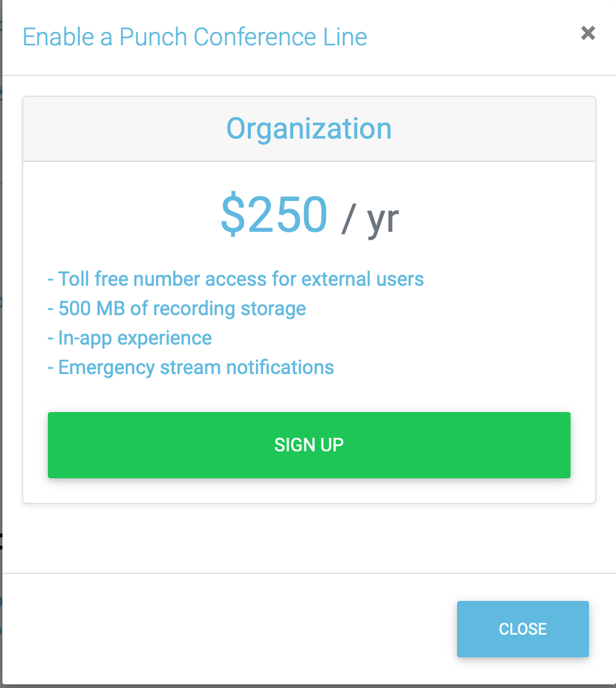Select the Organization plan heading
The width and height of the screenshot is (616, 688).
coord(309,129)
